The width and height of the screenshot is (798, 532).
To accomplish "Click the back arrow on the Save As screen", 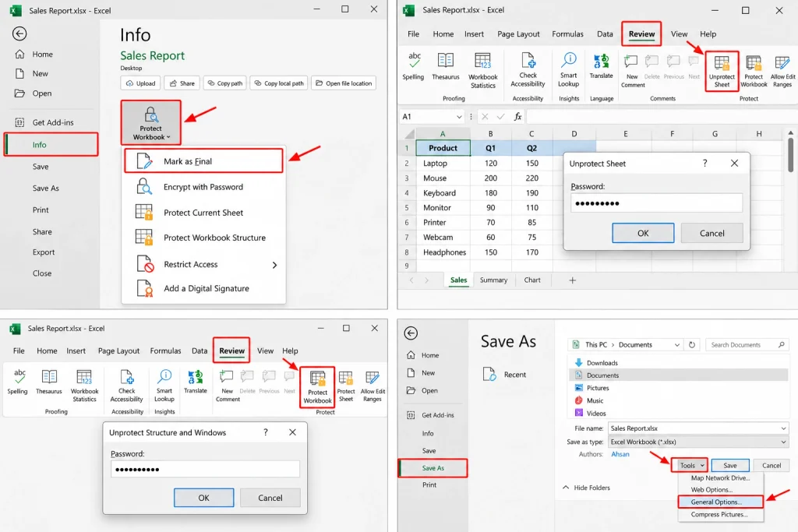I will [411, 333].
